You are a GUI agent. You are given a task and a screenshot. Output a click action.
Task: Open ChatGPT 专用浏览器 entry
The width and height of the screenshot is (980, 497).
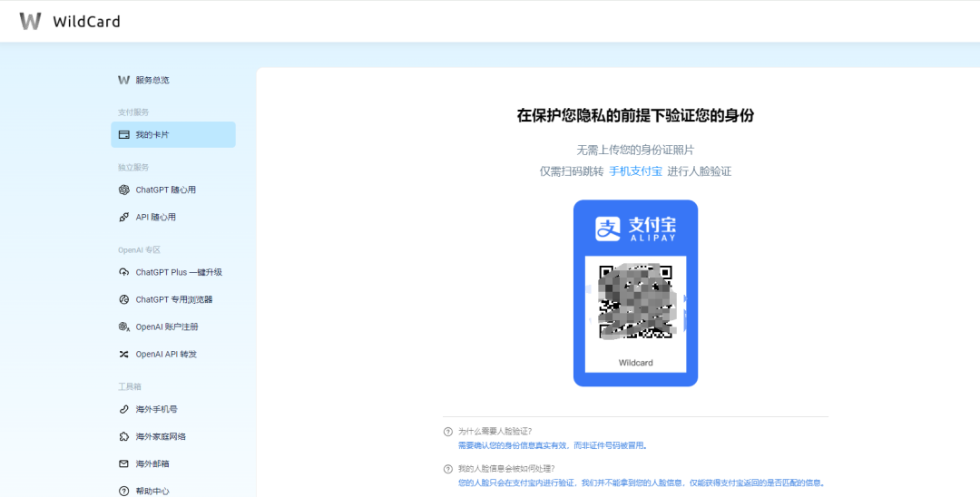(173, 299)
